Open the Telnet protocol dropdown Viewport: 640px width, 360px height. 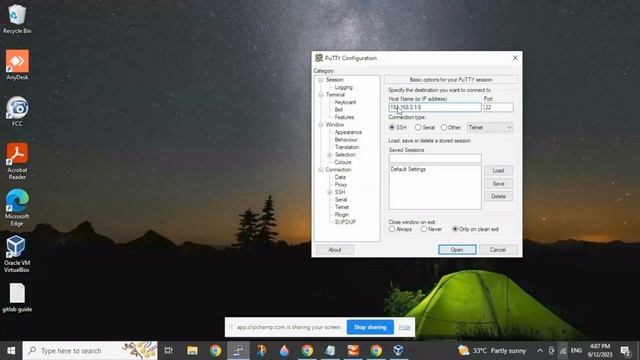pos(490,127)
